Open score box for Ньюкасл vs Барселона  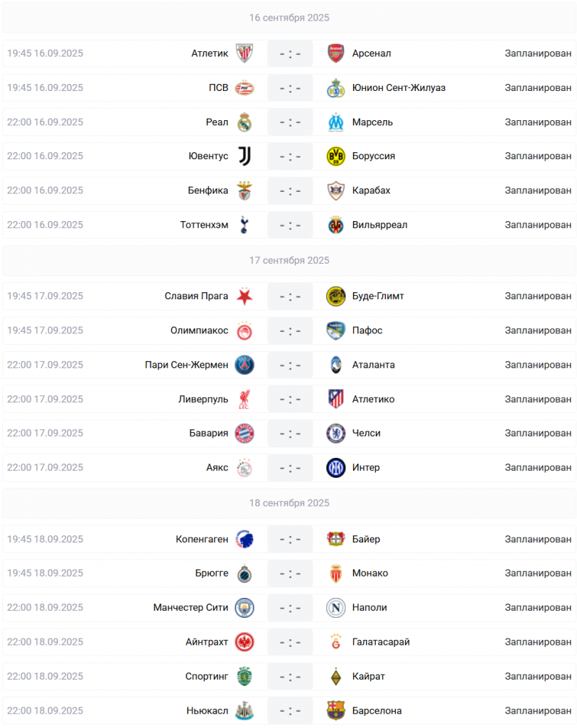pos(290,711)
